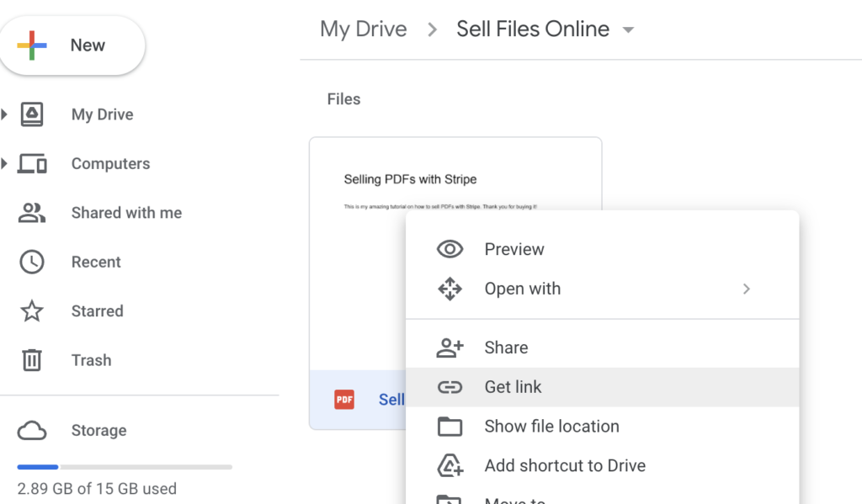862x504 pixels.
Task: Click the Files section heading
Action: (343, 99)
